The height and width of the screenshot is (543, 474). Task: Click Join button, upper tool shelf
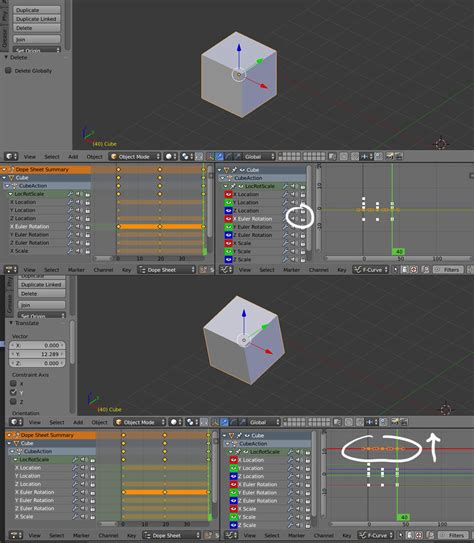click(36, 39)
